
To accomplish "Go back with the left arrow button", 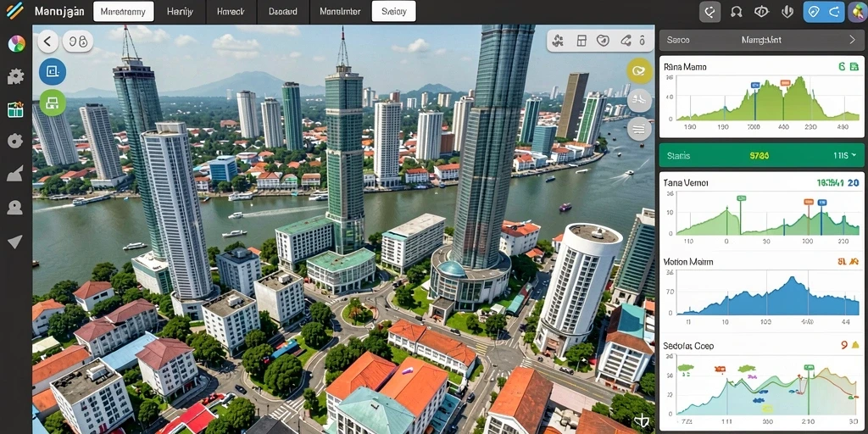I will [x=48, y=41].
